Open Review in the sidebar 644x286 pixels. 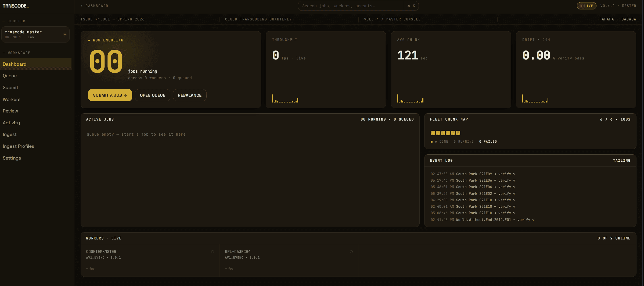[x=36, y=111]
